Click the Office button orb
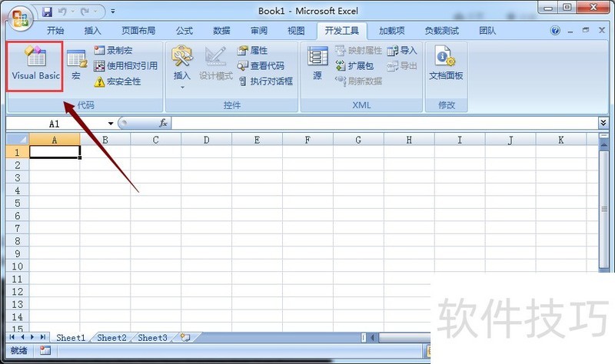The height and width of the screenshot is (364, 615). [x=20, y=18]
